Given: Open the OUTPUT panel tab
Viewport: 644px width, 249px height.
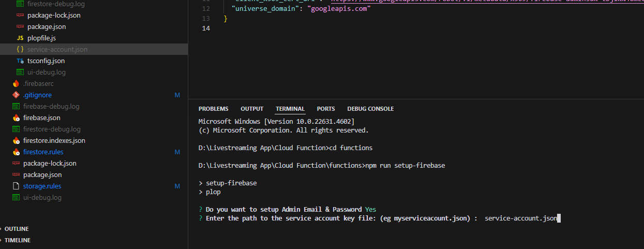Looking at the screenshot, I should tap(252, 109).
